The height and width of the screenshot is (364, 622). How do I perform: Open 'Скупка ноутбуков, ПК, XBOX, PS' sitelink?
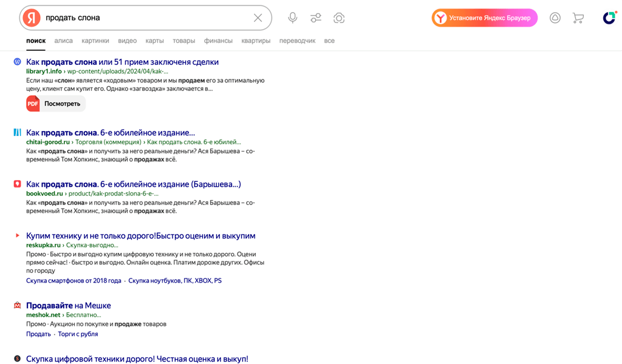click(175, 280)
